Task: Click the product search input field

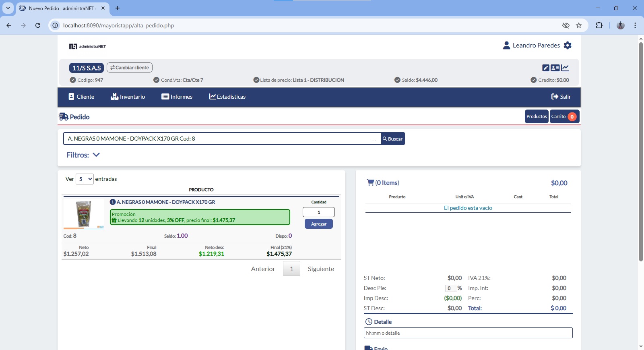Action: 222,139
